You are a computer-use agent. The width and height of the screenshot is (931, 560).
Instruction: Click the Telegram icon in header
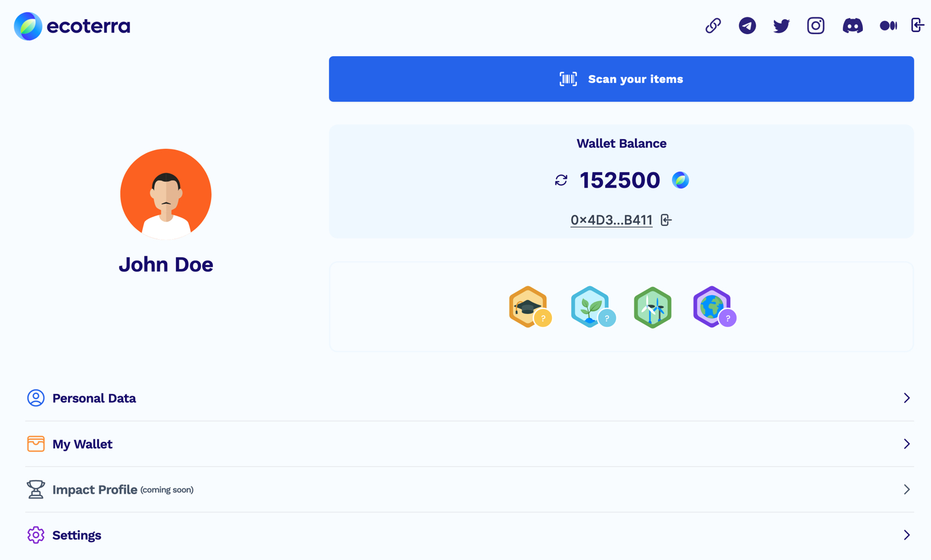click(x=747, y=26)
